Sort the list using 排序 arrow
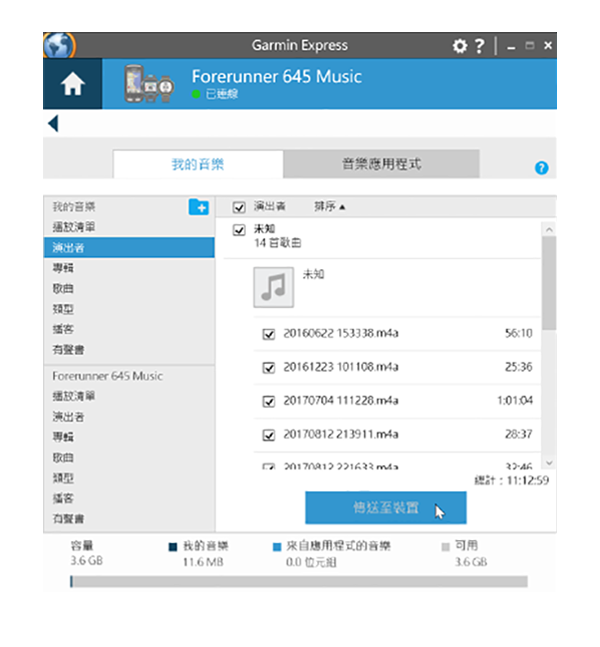 [329, 206]
